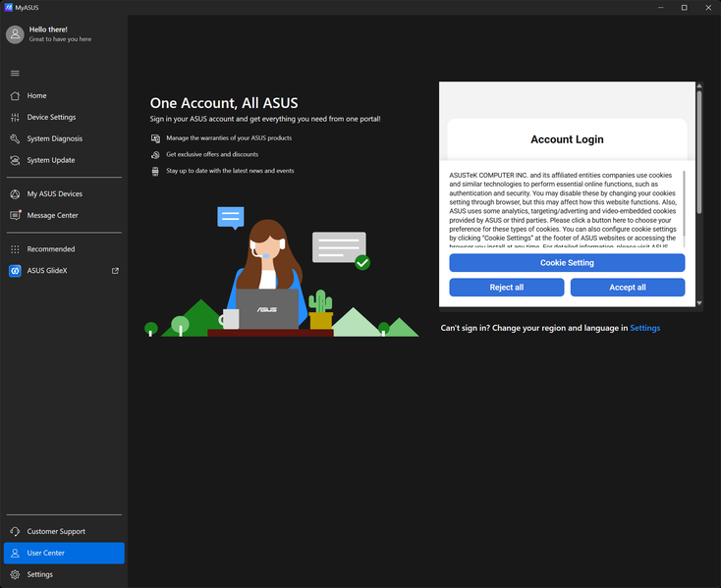The width and height of the screenshot is (721, 588).
Task: Open the Home icon in the sidebar
Action: pyautogui.click(x=15, y=95)
